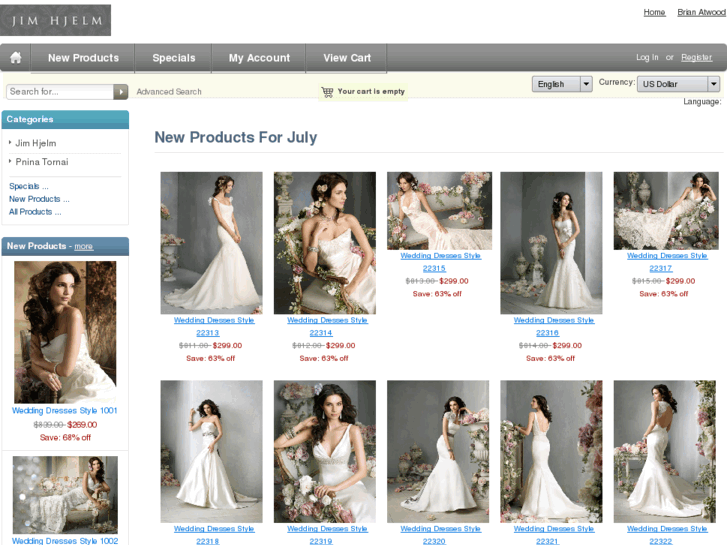Focus the Search for... input field
The width and height of the screenshot is (727, 545).
[x=60, y=92]
